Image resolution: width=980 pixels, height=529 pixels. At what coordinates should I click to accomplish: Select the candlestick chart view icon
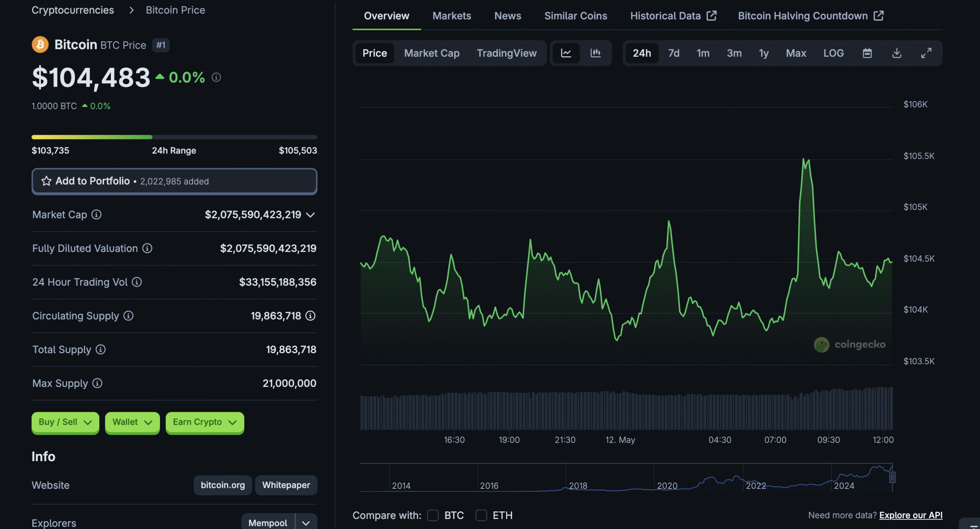click(595, 53)
